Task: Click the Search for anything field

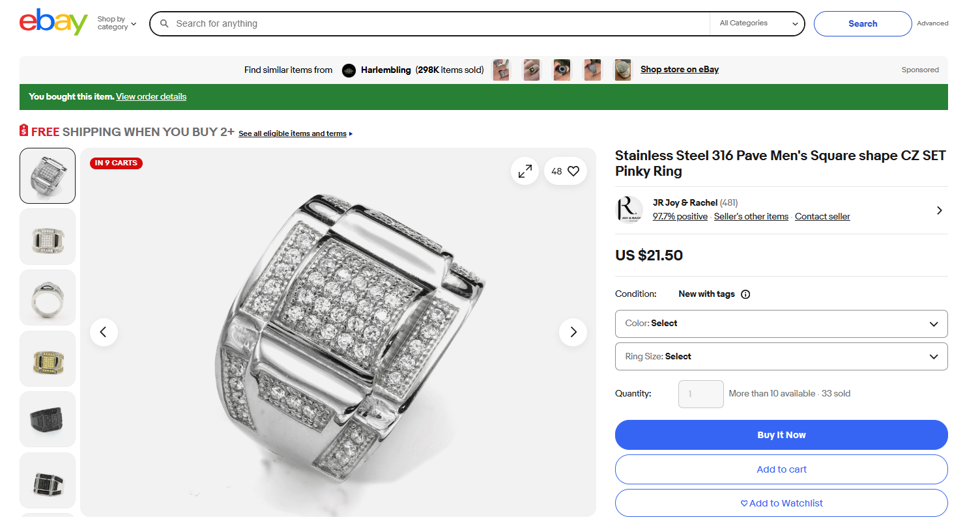Action: 430,23
